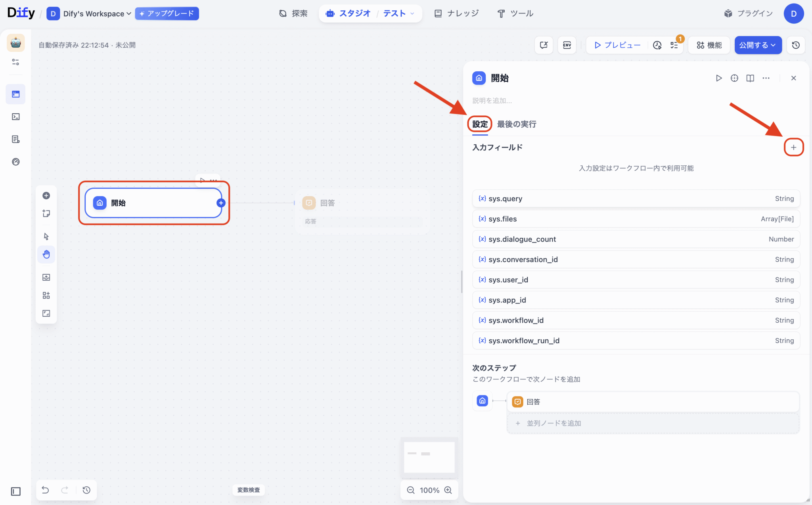Zoom in the canvas with plus magnifier
812x505 pixels.
click(x=448, y=490)
